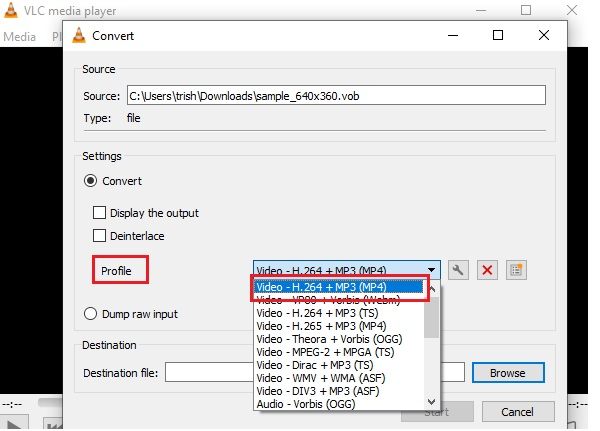
Task: Delete selected profile with red X icon
Action: tap(487, 270)
